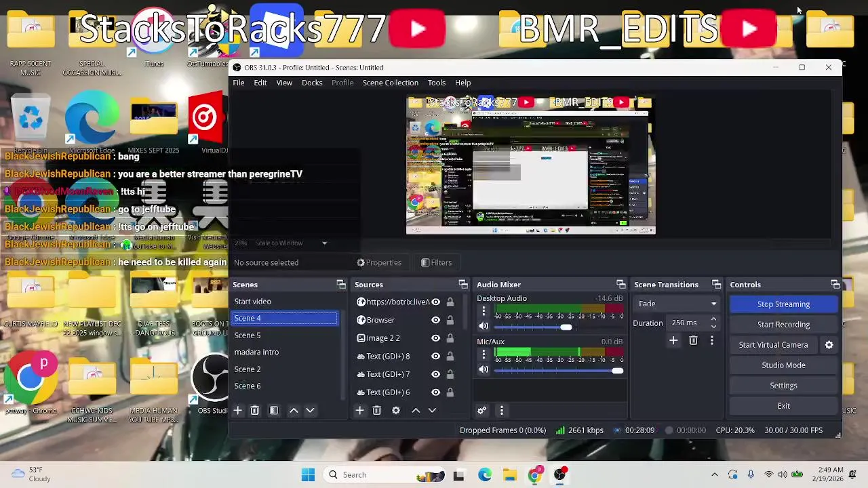Image resolution: width=868 pixels, height=488 pixels.
Task: Show hidden system tray icons chevron
Action: pyautogui.click(x=714, y=475)
